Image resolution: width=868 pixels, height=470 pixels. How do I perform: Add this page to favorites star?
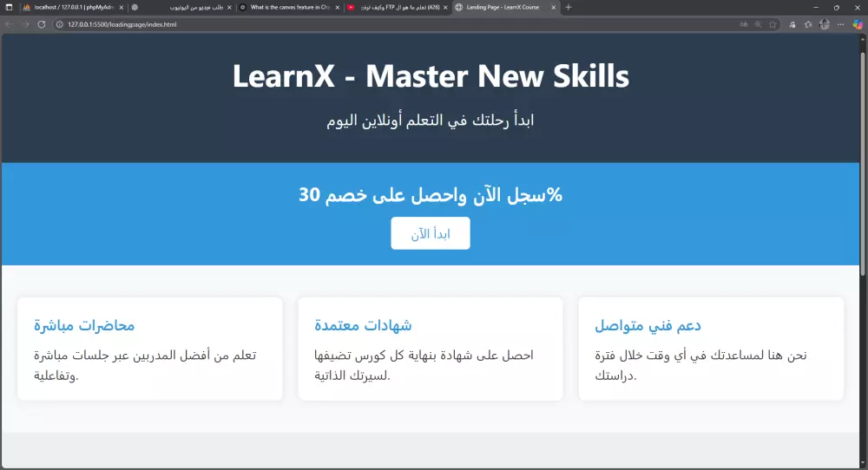[773, 24]
